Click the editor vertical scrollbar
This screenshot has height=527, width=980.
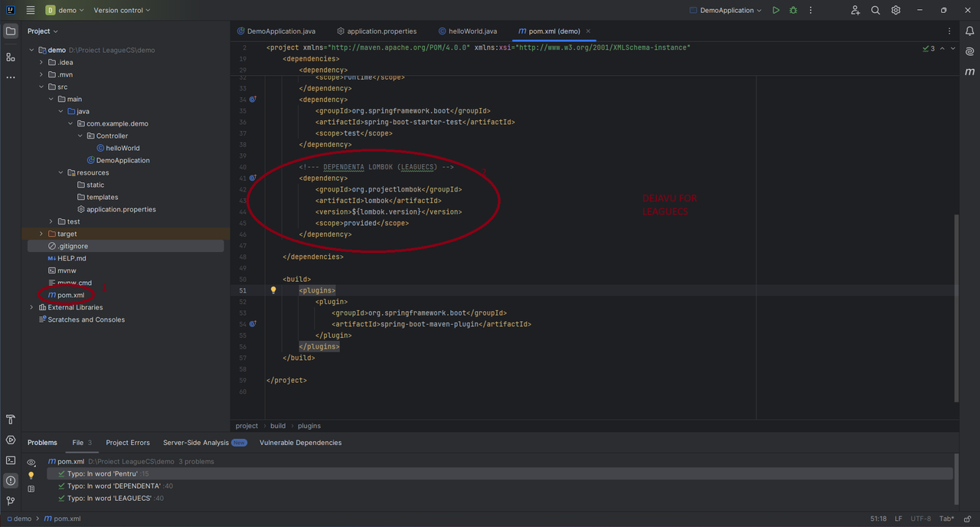(x=955, y=308)
